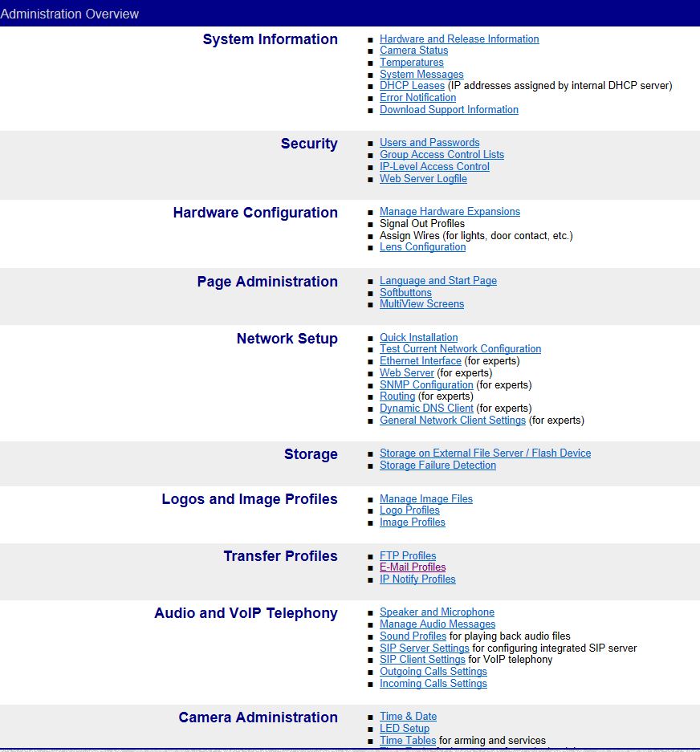Go to the Softbuttons page
This screenshot has width=700, height=752.
pos(405,293)
